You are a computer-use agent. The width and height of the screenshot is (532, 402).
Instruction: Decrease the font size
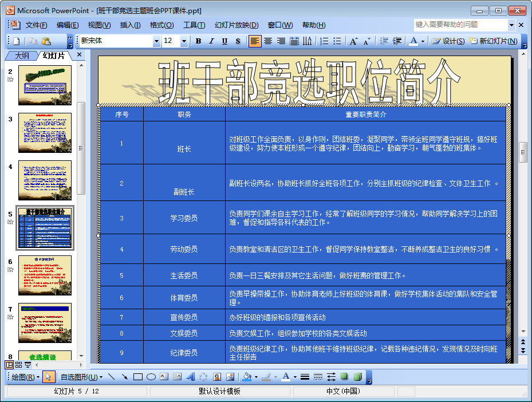click(367, 41)
